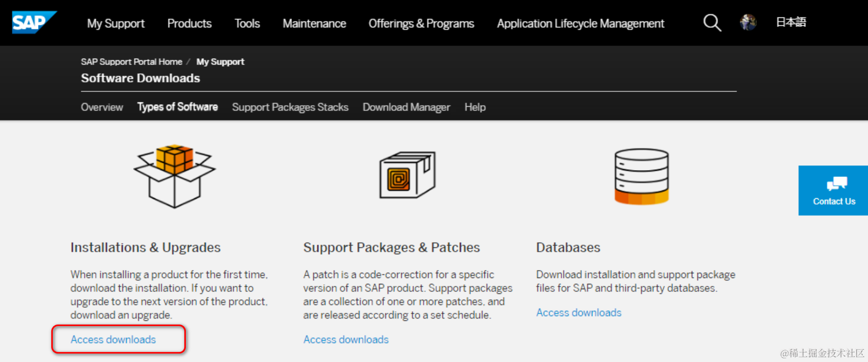Open the user profile avatar
Screen dimensions: 868x362
pyautogui.click(x=748, y=22)
